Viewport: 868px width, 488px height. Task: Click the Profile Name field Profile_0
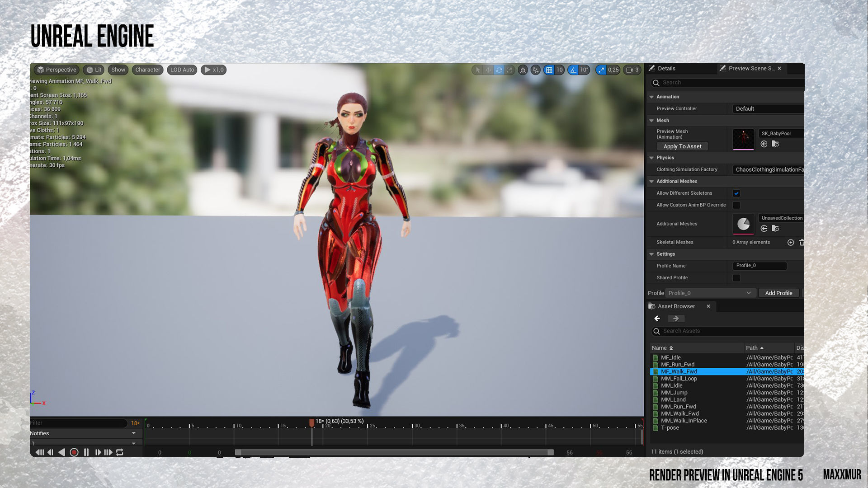759,266
